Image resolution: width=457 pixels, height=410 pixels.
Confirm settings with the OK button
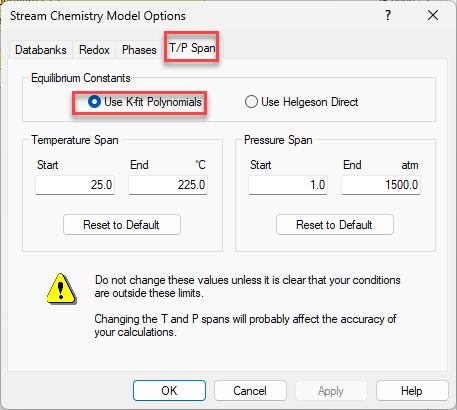(169, 391)
